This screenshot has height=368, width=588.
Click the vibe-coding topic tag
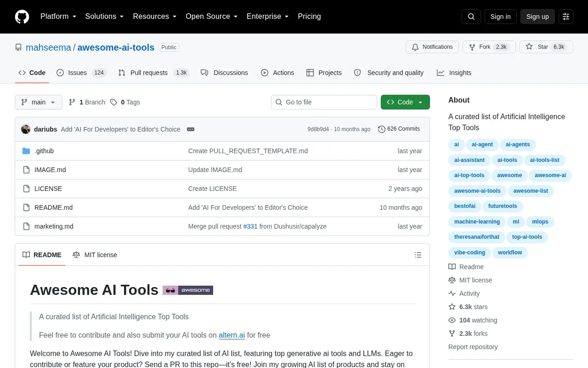tap(469, 253)
